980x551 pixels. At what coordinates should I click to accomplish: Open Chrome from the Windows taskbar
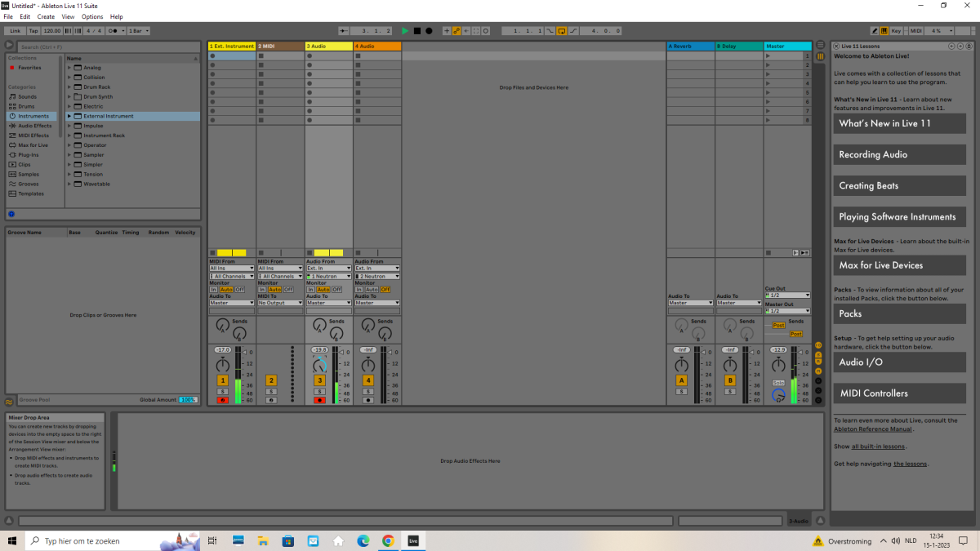click(x=388, y=540)
